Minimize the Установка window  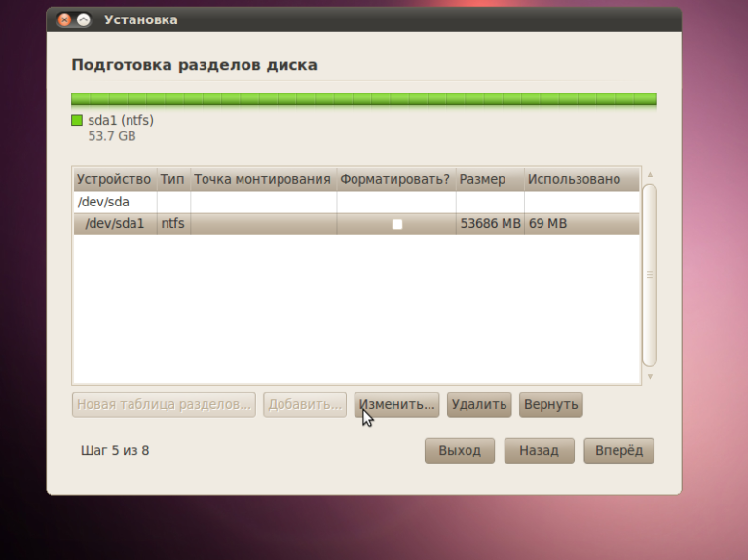(84, 19)
